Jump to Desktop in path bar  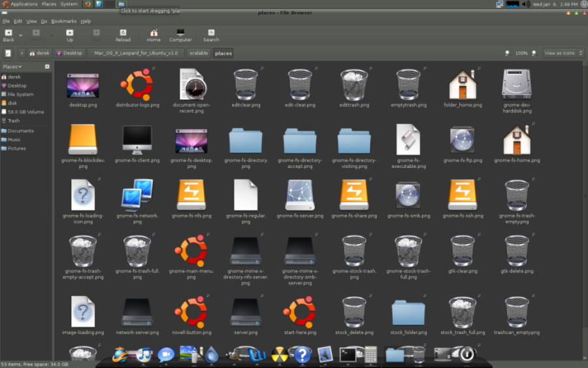pos(69,53)
